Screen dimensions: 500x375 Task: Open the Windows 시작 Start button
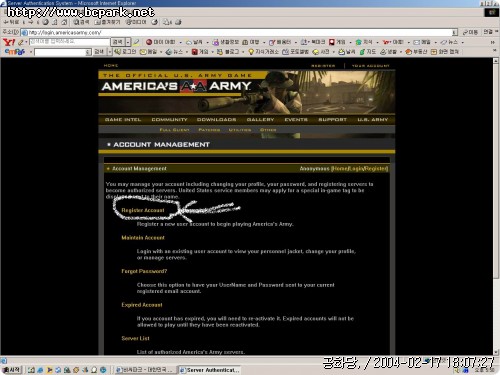pos(12,370)
